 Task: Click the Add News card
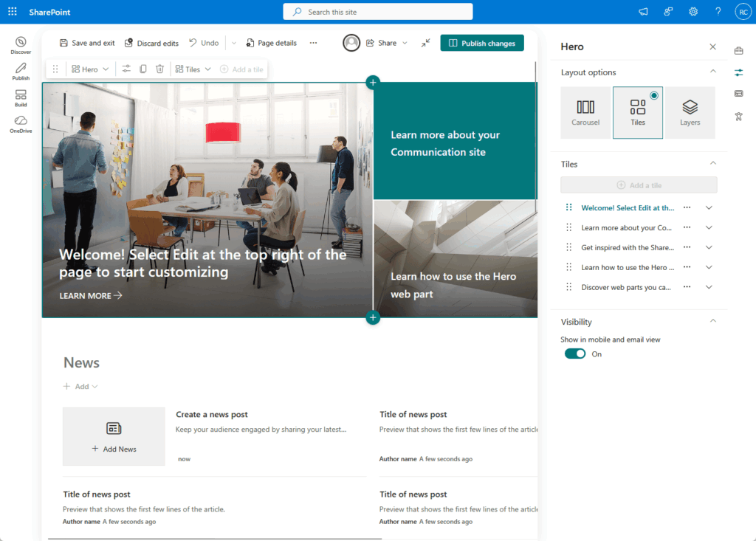114,436
